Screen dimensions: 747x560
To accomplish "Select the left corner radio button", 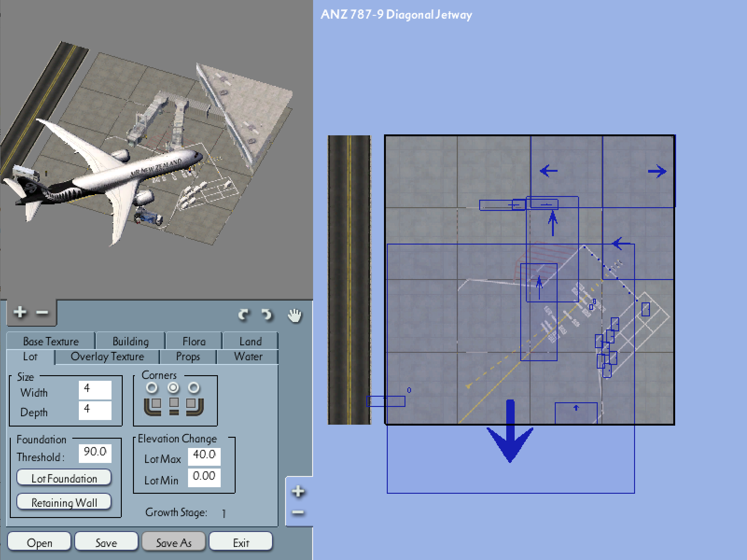I will [152, 387].
